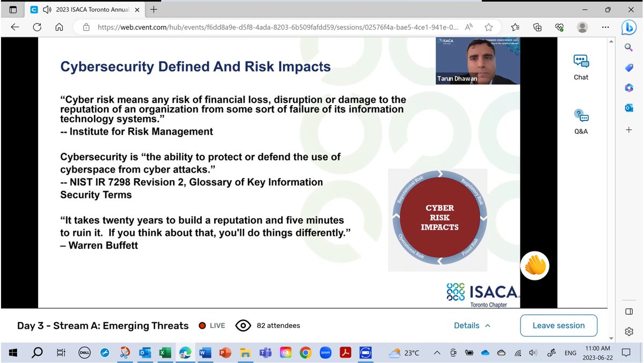The height and width of the screenshot is (363, 644).
Task: Click the LIVE status indicator
Action: (x=212, y=325)
